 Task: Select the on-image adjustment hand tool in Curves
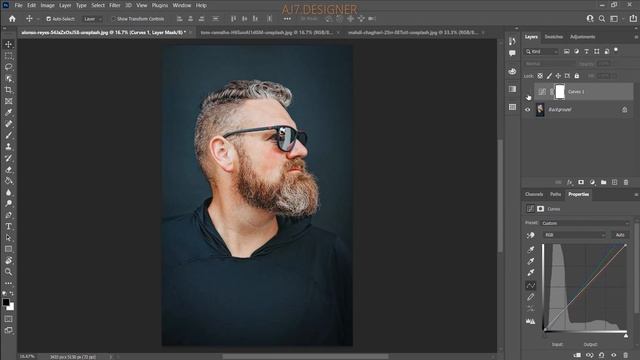(530, 235)
